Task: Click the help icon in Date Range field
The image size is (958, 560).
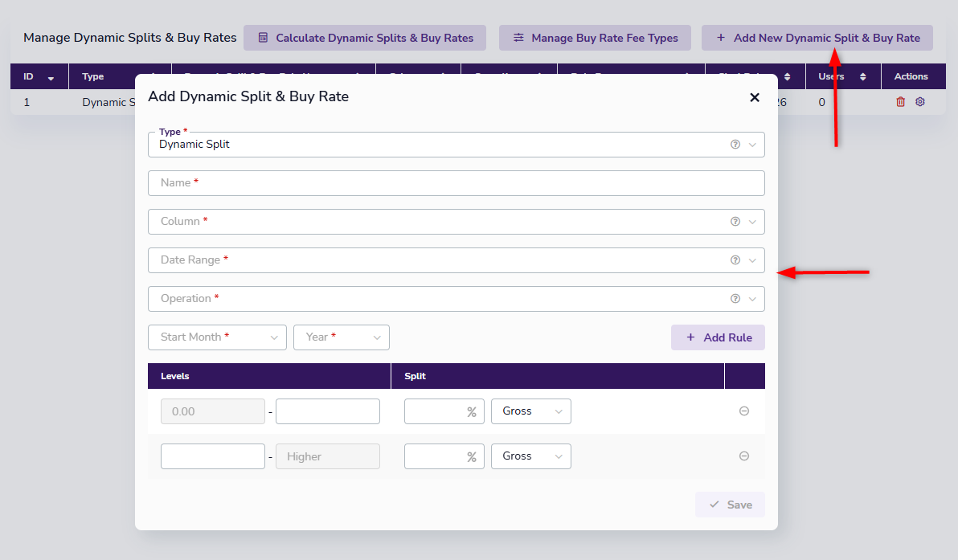Action: (735, 260)
